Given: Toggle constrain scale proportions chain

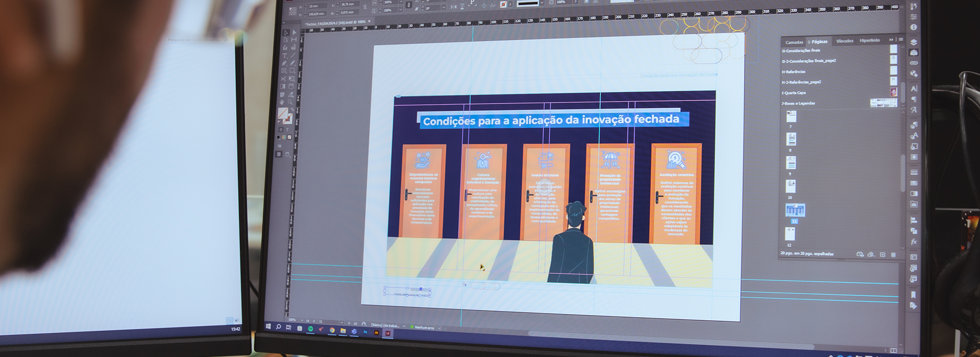Looking at the screenshot, I should pyautogui.click(x=409, y=5).
